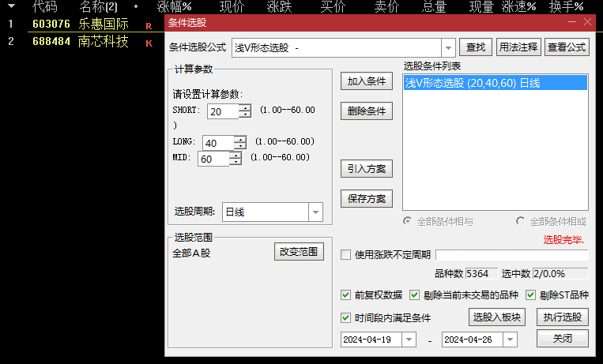Image resolution: width=603 pixels, height=364 pixels.
Task: Select 全部条件相或 radio button
Action: click(x=520, y=221)
